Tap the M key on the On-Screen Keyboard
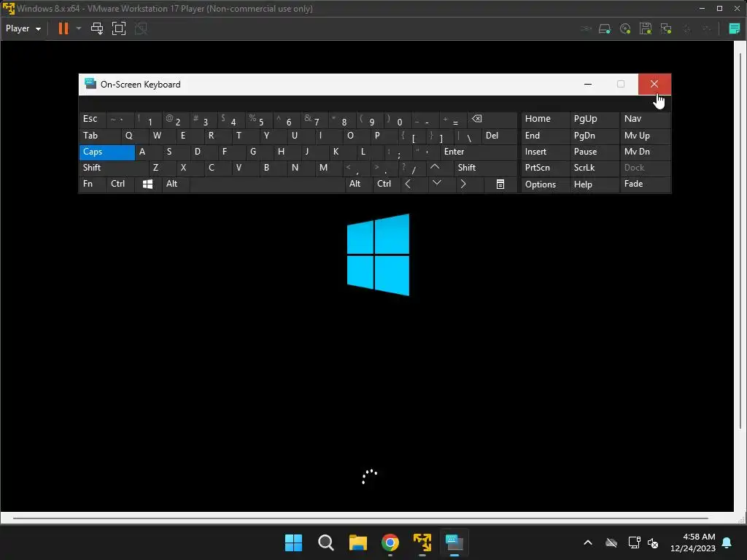 pos(329,168)
